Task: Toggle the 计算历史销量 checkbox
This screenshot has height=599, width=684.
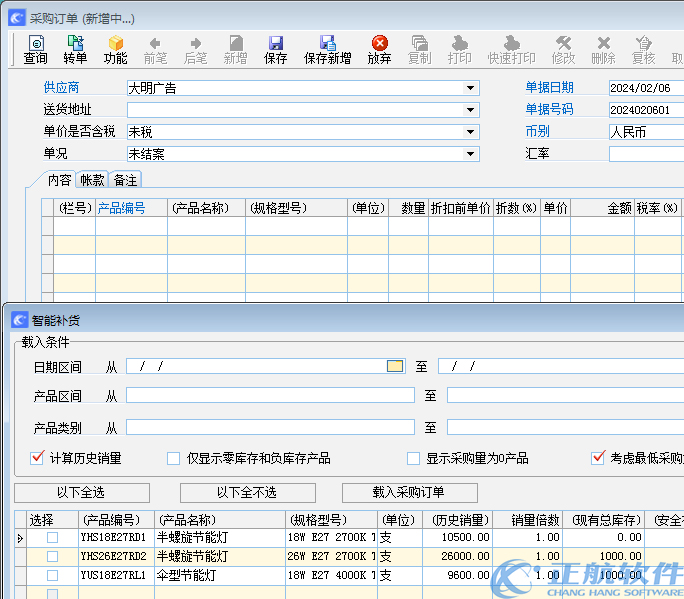Action: tap(38, 459)
